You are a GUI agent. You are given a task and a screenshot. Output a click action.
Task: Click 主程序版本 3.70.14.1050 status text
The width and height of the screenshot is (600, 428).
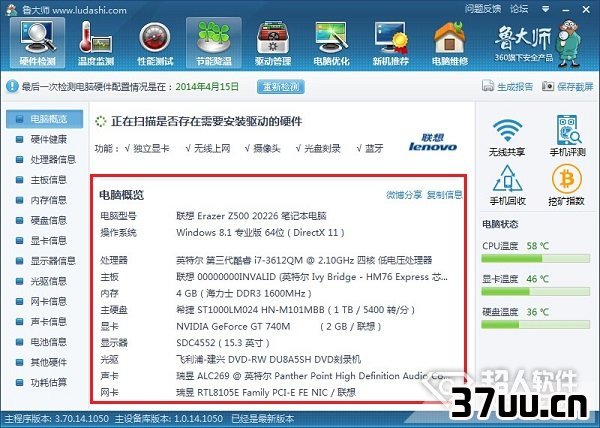57,419
